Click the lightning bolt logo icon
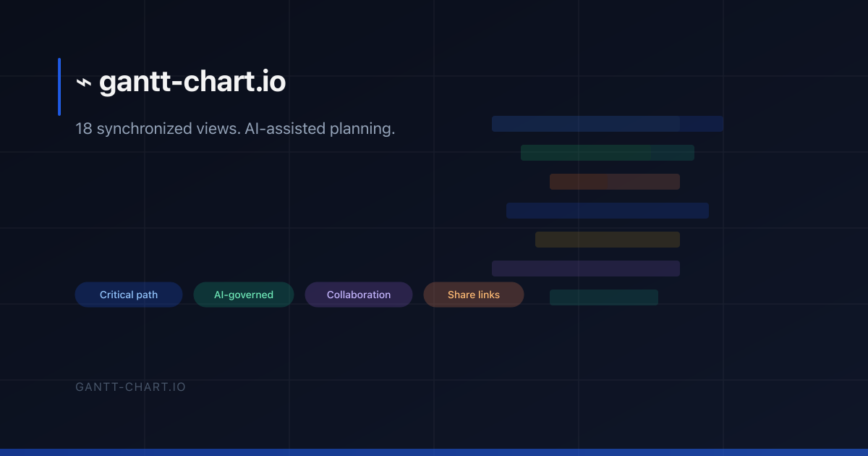 point(84,83)
